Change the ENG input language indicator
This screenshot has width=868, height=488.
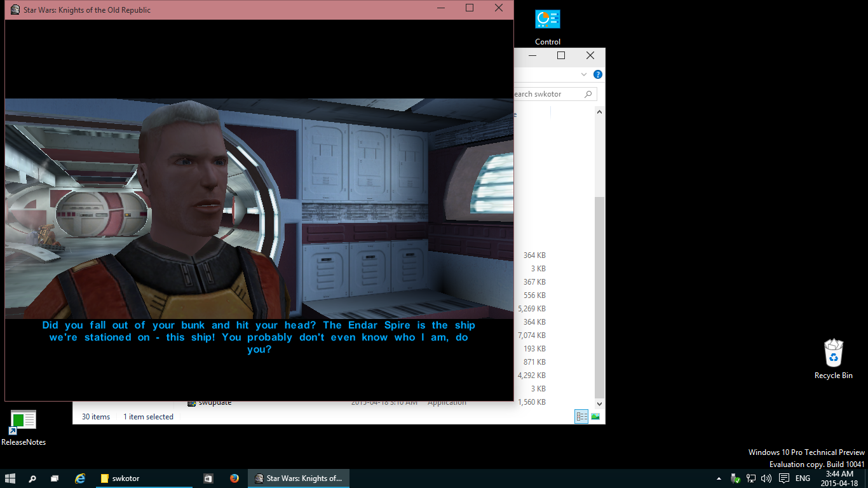click(803, 478)
